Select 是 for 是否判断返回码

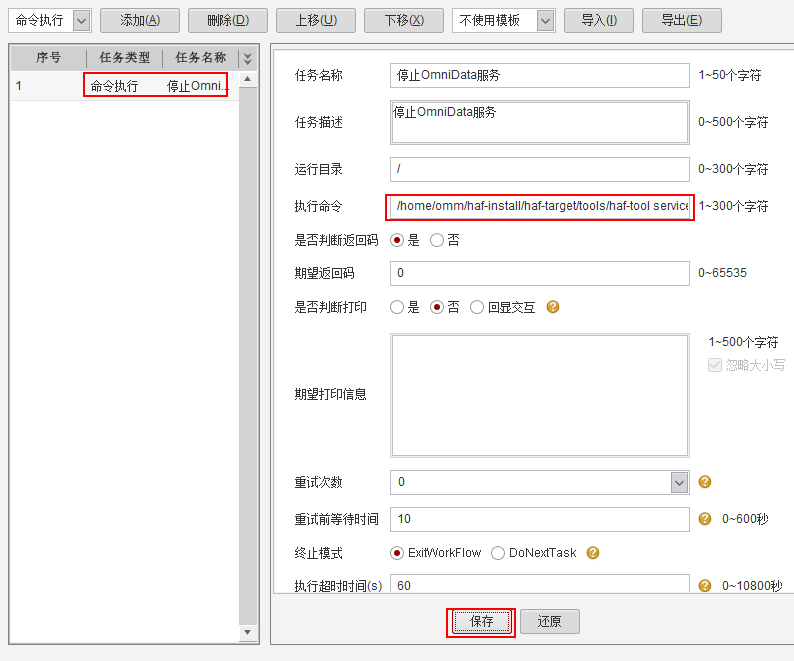point(397,240)
